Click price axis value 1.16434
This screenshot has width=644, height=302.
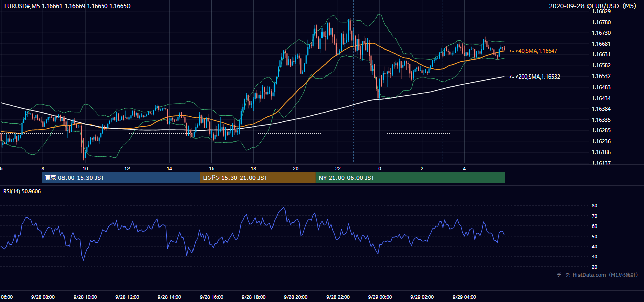pos(601,98)
